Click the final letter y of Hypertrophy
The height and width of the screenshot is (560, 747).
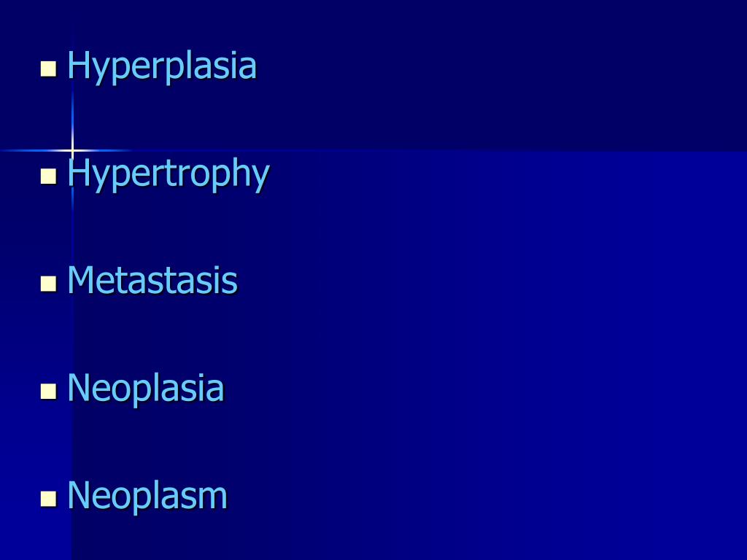pyautogui.click(x=261, y=179)
